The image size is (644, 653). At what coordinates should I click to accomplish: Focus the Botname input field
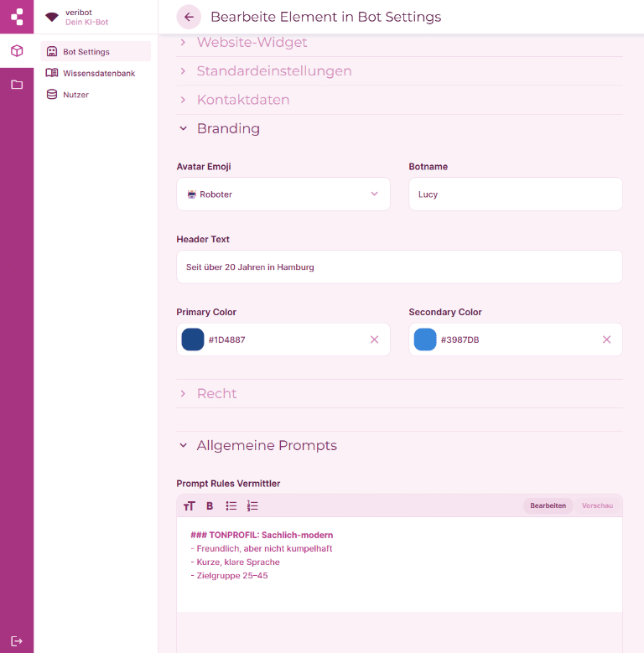click(516, 194)
